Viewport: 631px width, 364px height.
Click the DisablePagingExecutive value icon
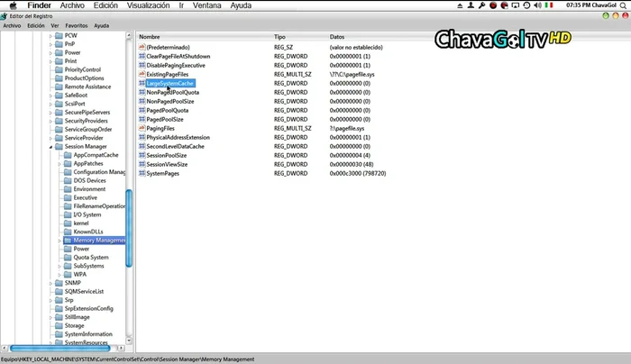142,65
